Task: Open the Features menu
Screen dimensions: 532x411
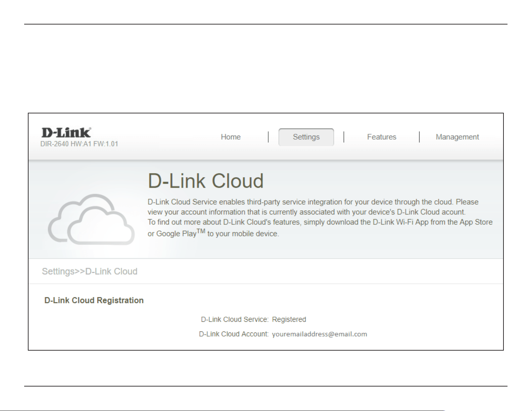Action: (x=382, y=137)
